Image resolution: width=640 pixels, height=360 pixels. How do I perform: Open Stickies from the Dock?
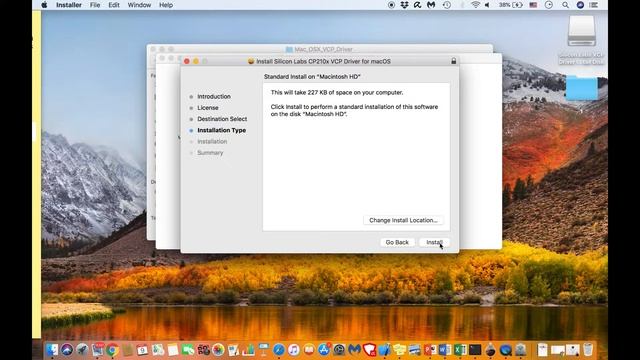point(400,350)
